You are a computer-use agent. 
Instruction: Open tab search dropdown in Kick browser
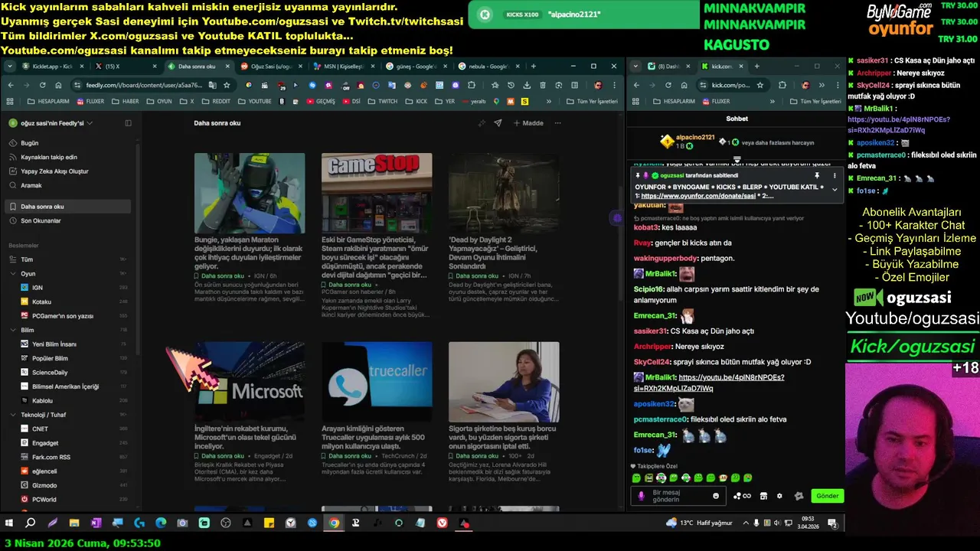pos(635,67)
